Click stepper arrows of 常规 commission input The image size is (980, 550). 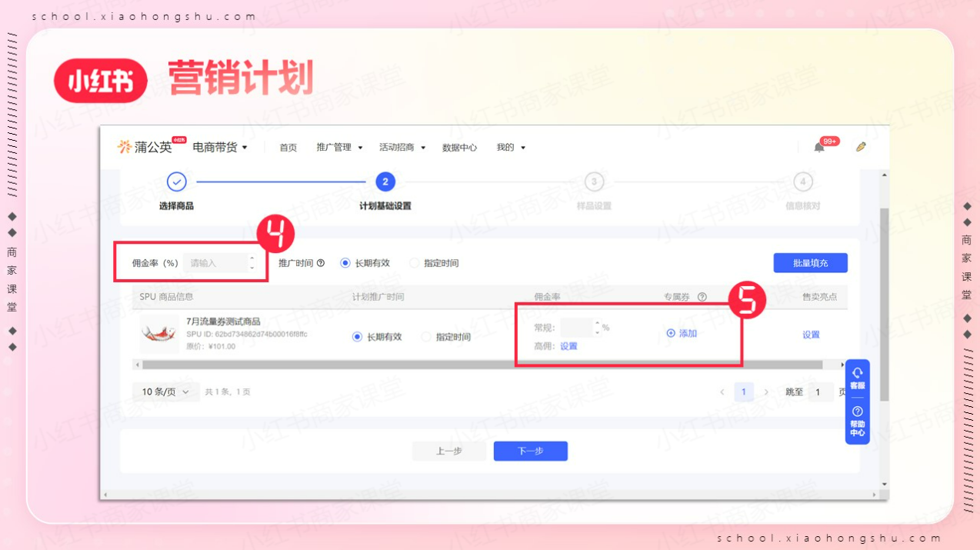597,328
